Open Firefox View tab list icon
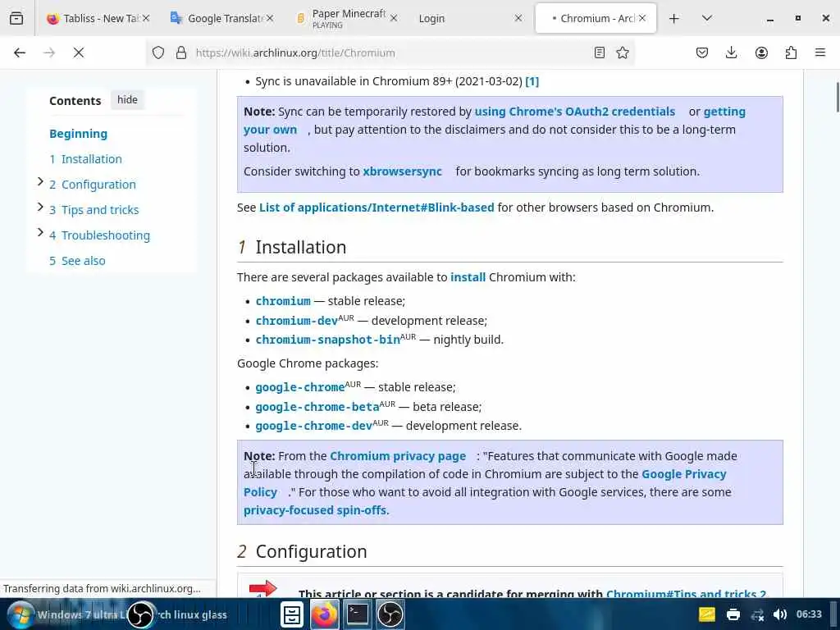This screenshot has height=630, width=840. click(x=16, y=18)
